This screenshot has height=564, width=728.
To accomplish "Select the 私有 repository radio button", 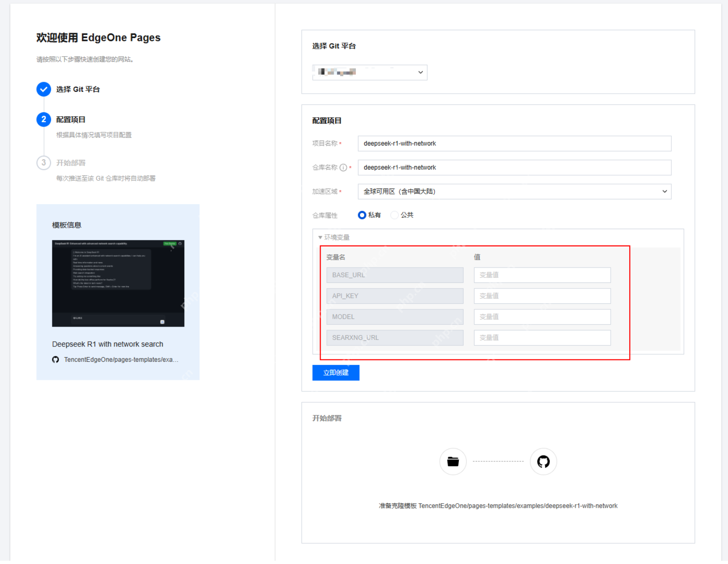I will click(362, 215).
